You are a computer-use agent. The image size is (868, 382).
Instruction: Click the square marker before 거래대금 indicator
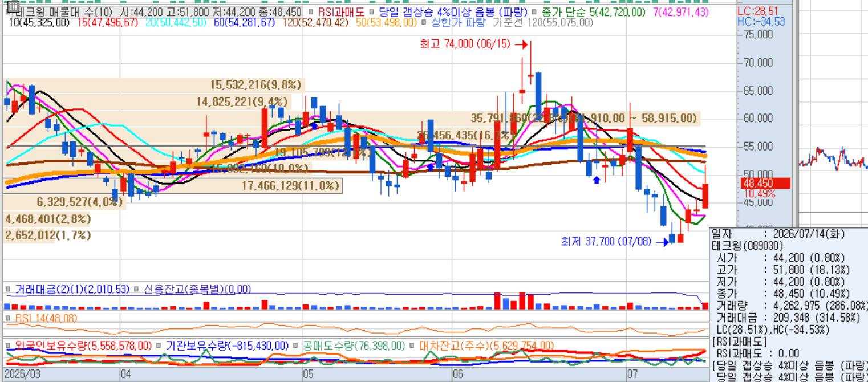8,290
